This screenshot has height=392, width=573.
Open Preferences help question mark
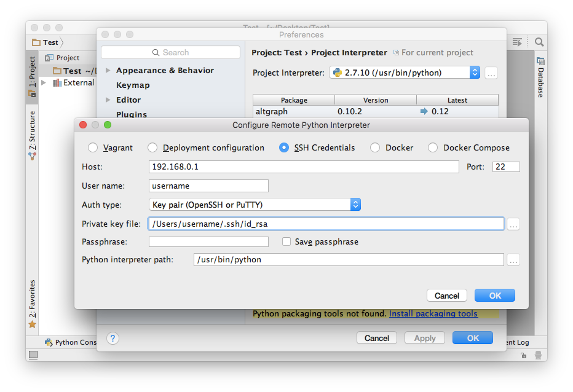(113, 339)
